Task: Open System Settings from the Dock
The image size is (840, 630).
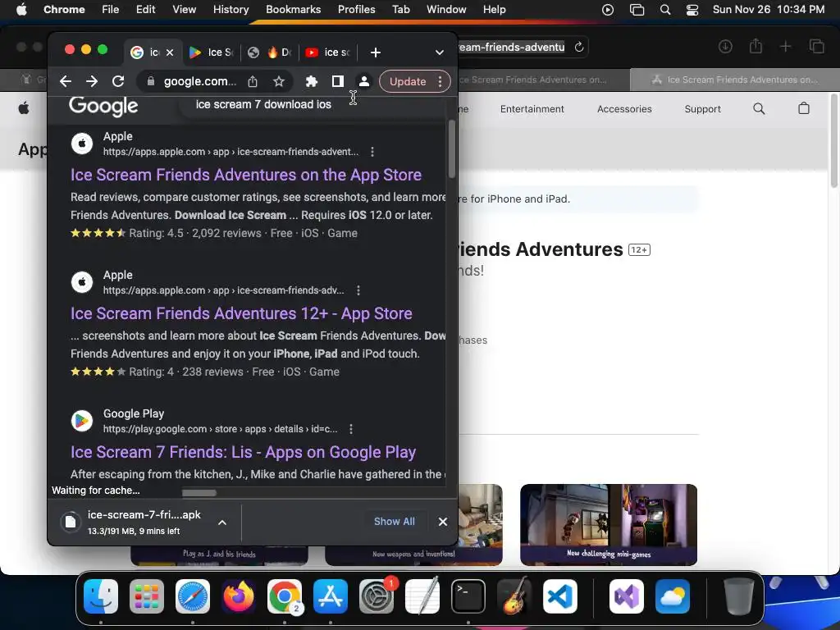Action: tap(377, 596)
